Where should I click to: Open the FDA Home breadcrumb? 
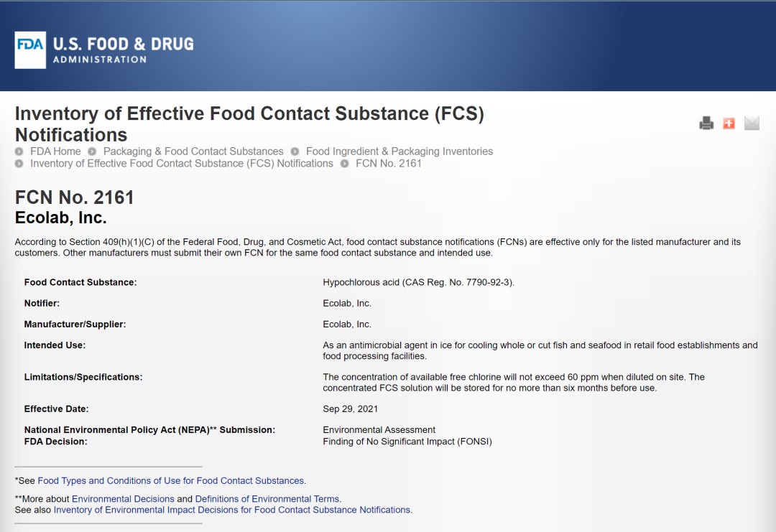click(55, 151)
